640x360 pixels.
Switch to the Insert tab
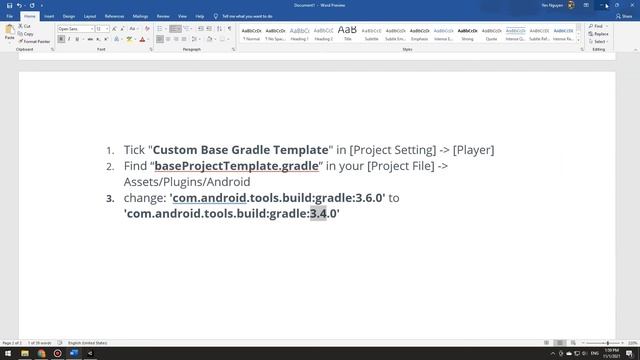click(49, 16)
